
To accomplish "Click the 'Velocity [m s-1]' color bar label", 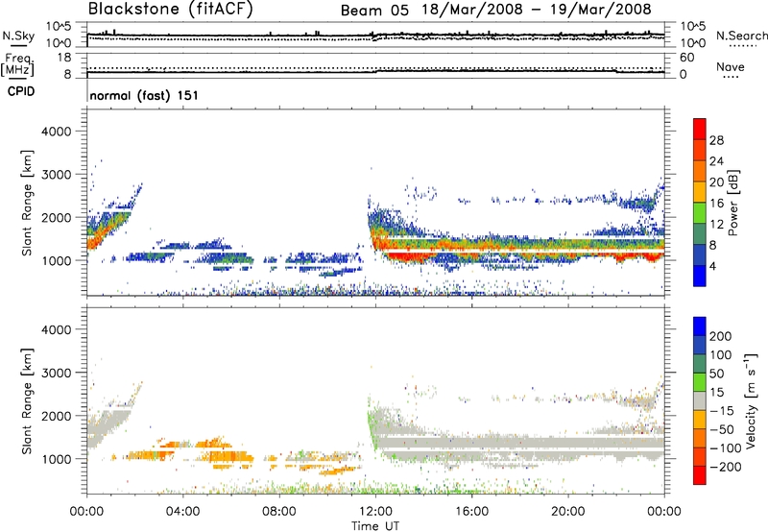I will [x=751, y=400].
